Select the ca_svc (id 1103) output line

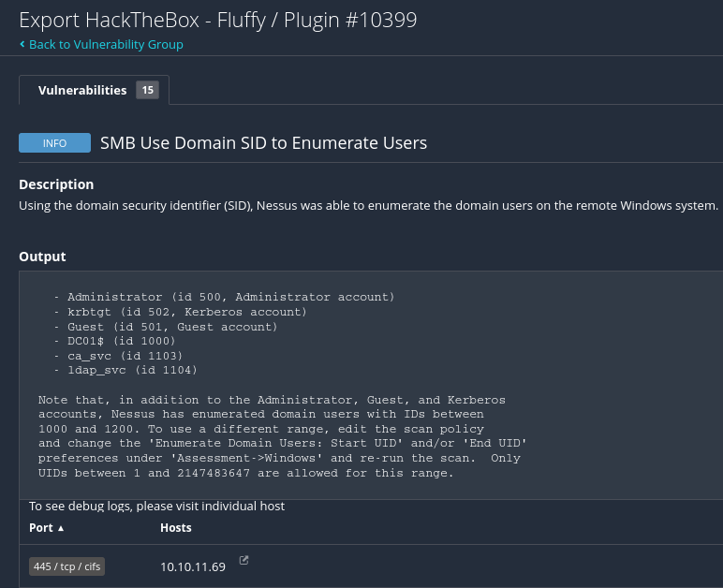(x=118, y=356)
